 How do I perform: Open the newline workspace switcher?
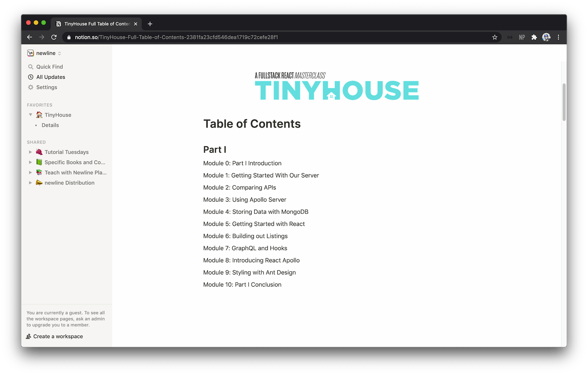44,53
